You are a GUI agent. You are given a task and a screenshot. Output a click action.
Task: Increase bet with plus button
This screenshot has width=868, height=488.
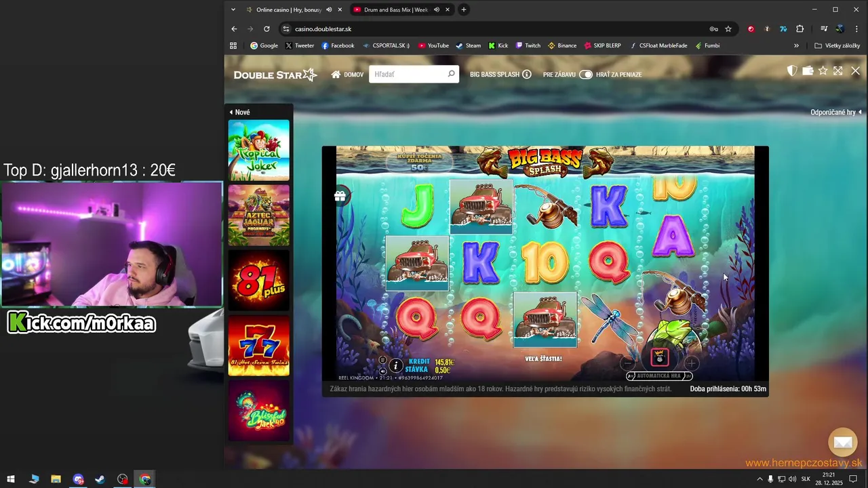[691, 363]
